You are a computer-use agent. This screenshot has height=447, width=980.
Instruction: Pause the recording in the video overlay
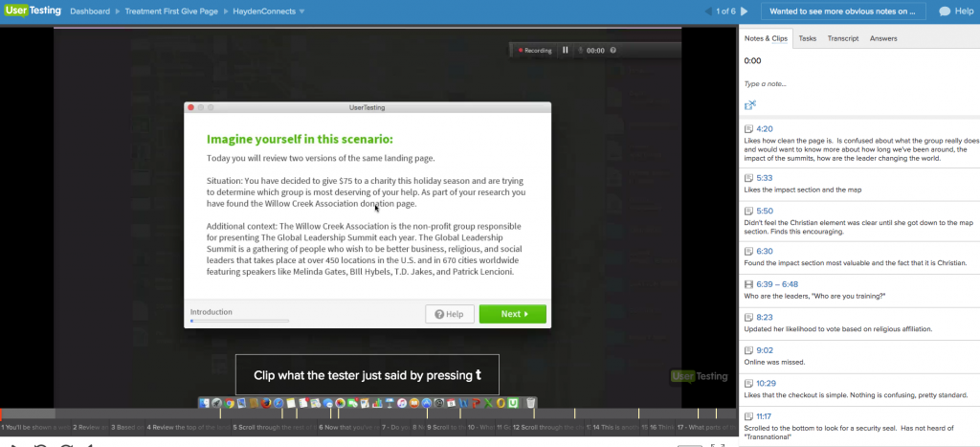pos(565,50)
